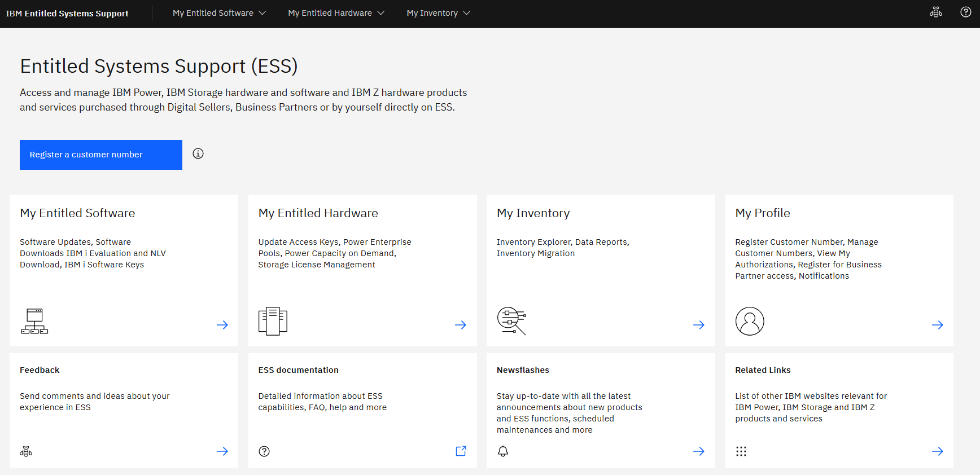Expand the My Entitled Hardware dropdown menu
This screenshot has height=475, width=980.
pyautogui.click(x=336, y=13)
